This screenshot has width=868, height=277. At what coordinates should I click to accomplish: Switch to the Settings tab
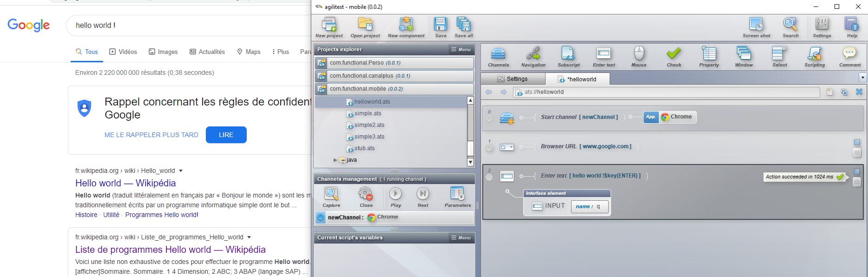[x=513, y=79]
